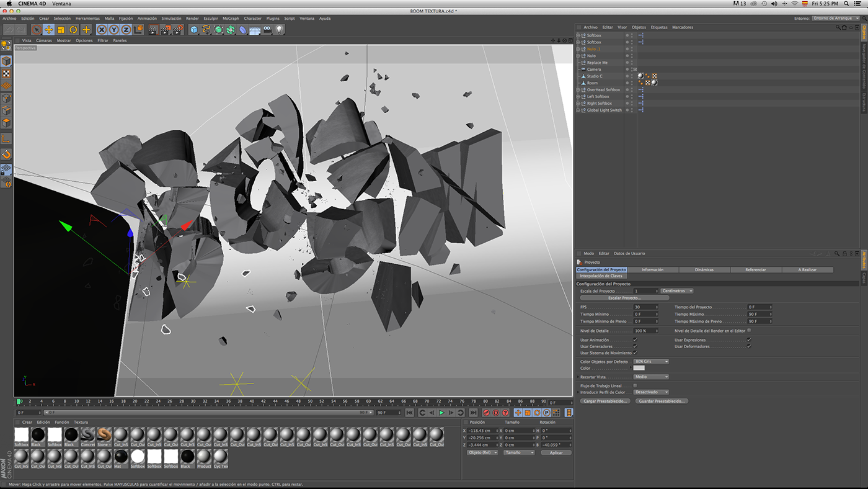The height and width of the screenshot is (489, 868).
Task: Play the animation forward
Action: (441, 413)
